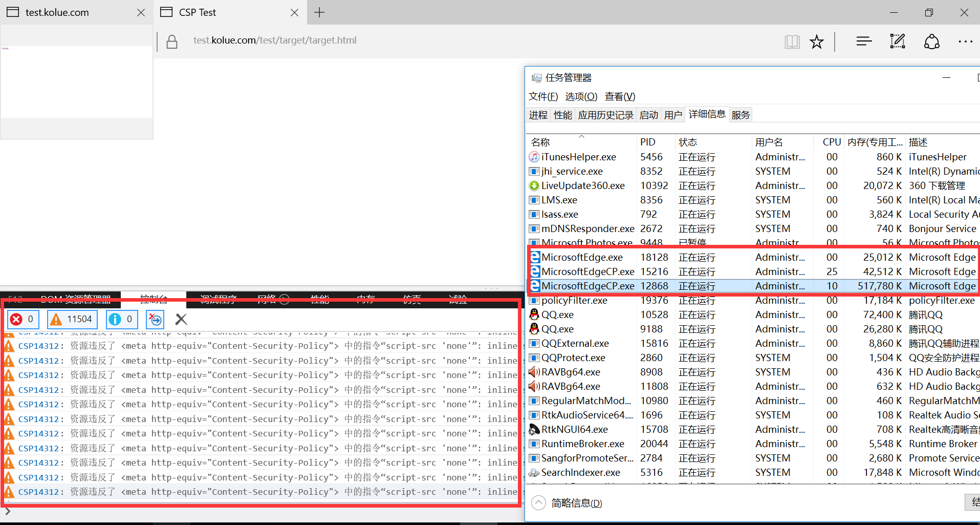Toggle the console info messages filter
Image resolution: width=980 pixels, height=525 pixels.
122,320
